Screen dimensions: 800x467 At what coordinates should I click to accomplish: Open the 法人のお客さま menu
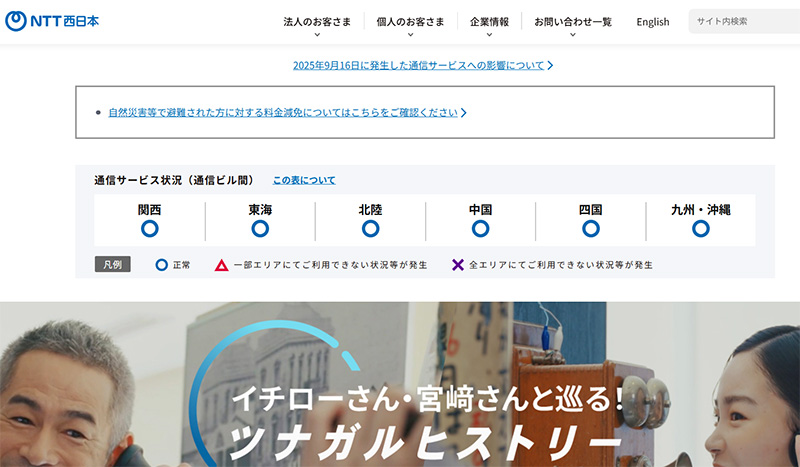coord(317,22)
